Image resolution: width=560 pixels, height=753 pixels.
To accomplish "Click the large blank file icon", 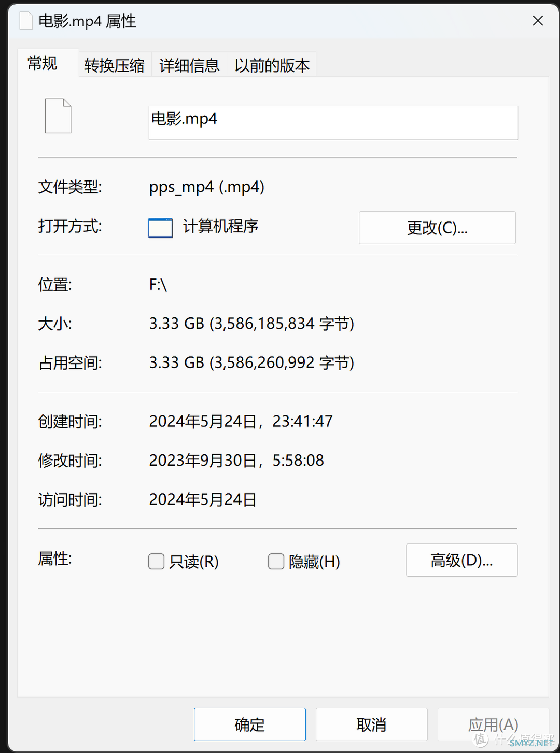I will pos(58,116).
